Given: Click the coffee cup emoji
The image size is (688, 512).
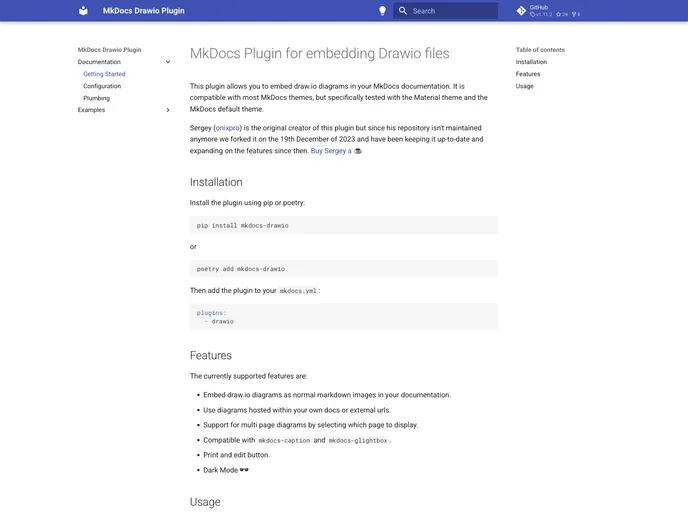Looking at the screenshot, I should point(358,150).
